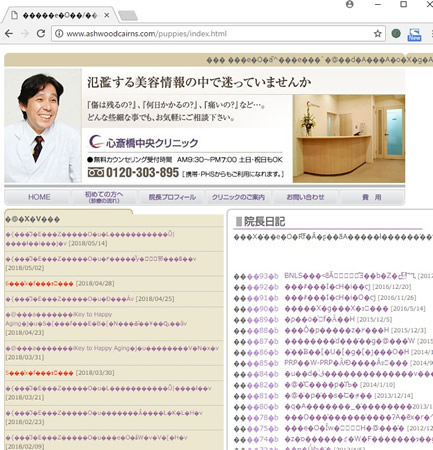This screenshot has width=433, height=450.
Task: Open the diary entry dated 2015/12/3
Action: tap(336, 330)
